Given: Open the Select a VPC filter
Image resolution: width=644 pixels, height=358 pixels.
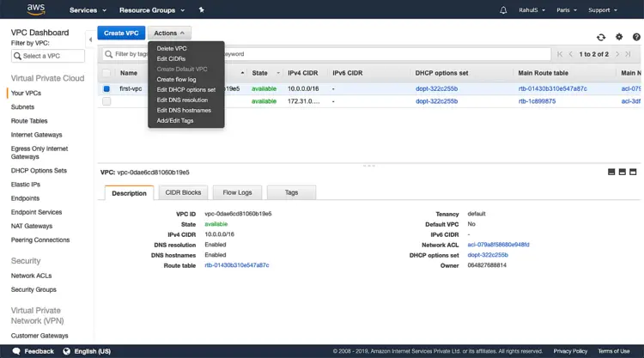Looking at the screenshot, I should (x=48, y=56).
